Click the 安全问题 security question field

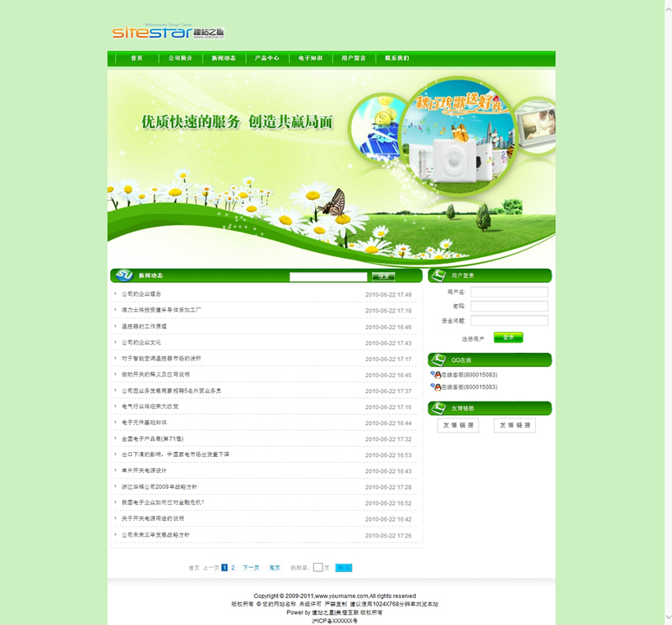[x=509, y=321]
